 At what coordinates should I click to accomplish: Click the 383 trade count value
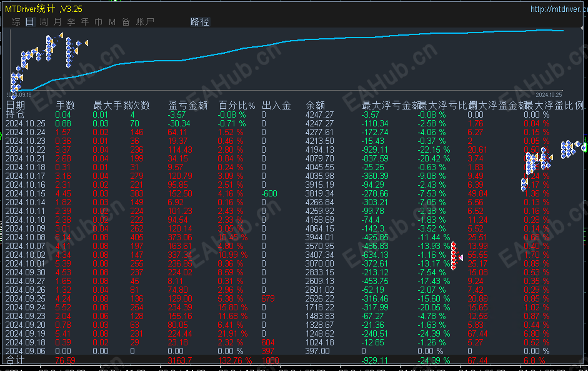click(x=137, y=193)
